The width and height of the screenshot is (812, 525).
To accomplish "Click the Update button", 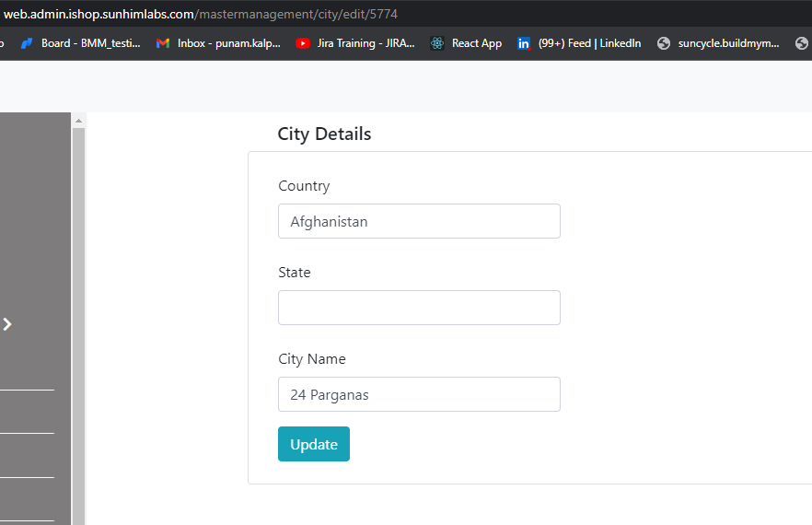I will pos(314,444).
